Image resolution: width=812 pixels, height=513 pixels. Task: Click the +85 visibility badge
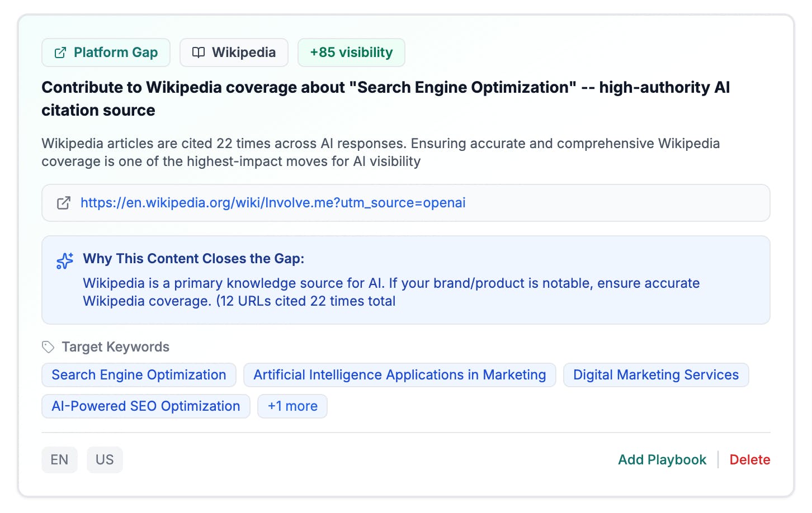[351, 53]
